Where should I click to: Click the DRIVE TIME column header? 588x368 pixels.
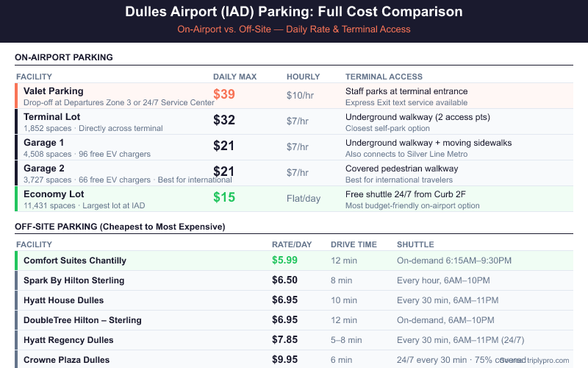[x=352, y=244]
